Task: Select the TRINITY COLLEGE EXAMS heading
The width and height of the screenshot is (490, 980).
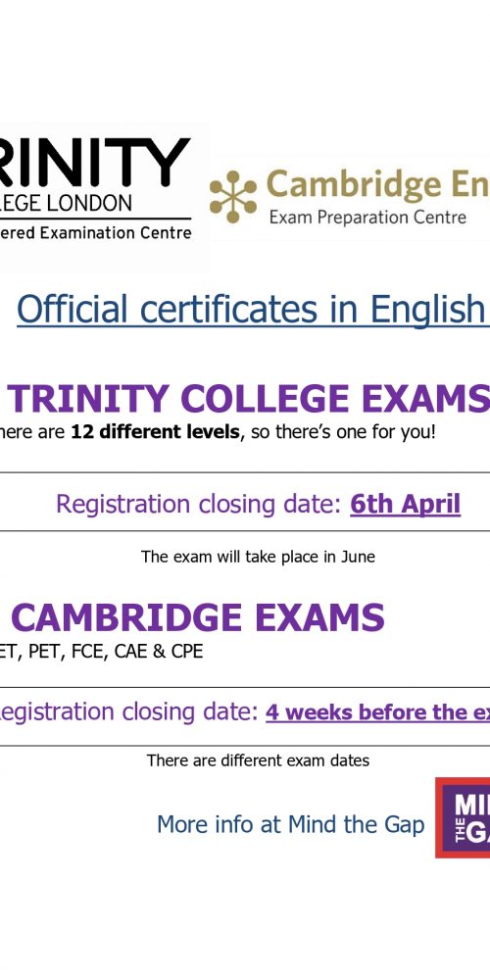Action: 249,399
